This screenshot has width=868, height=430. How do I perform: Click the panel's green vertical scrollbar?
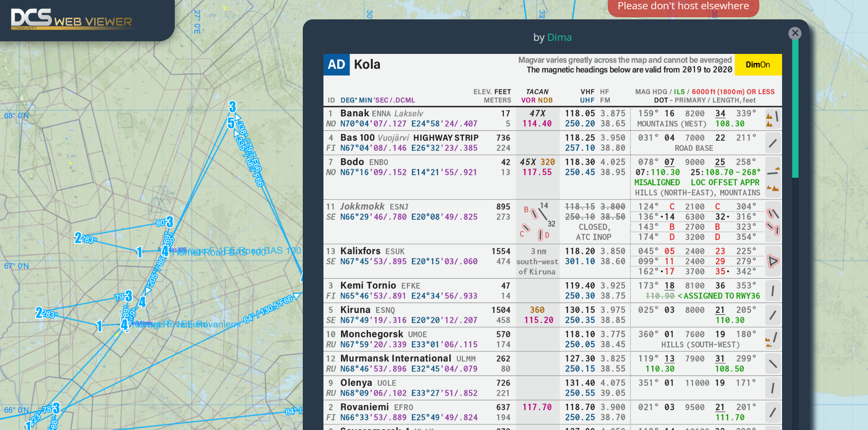[795, 109]
